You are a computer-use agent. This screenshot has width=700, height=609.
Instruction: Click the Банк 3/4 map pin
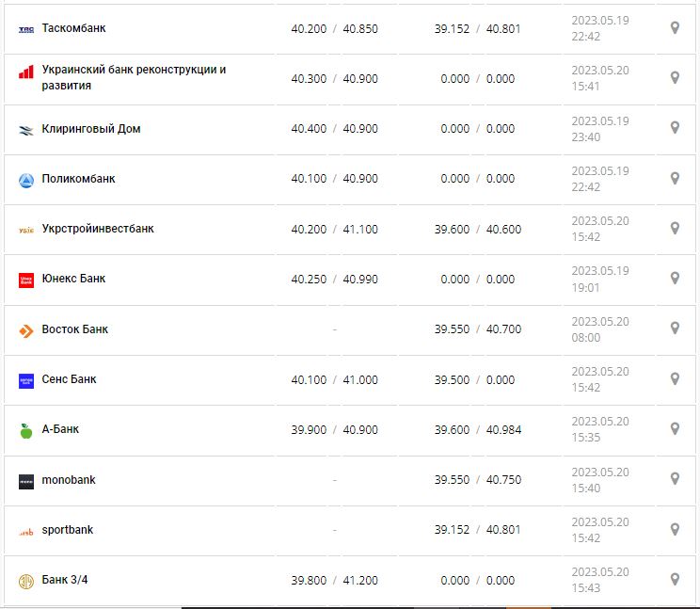click(x=675, y=579)
